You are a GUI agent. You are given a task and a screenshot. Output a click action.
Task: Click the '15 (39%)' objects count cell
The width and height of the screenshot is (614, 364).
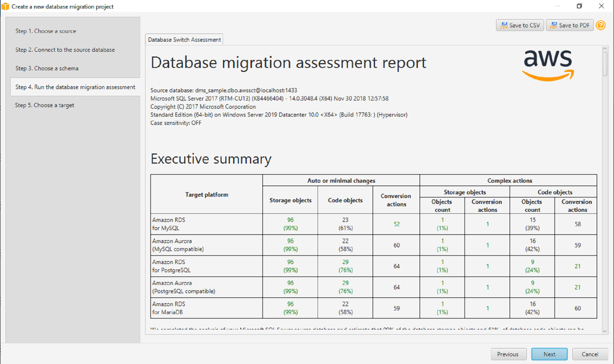click(532, 224)
